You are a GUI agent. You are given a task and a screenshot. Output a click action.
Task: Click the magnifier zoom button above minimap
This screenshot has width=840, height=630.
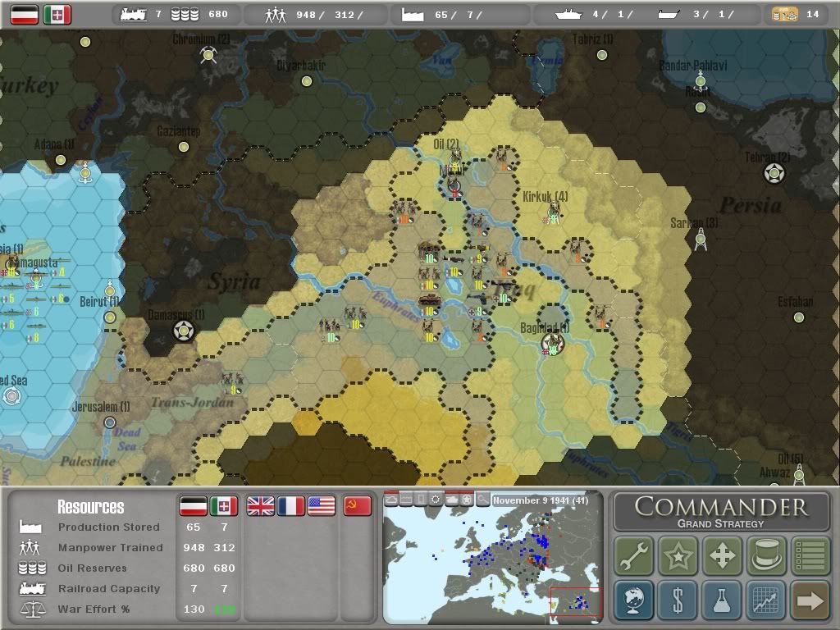tap(482, 500)
